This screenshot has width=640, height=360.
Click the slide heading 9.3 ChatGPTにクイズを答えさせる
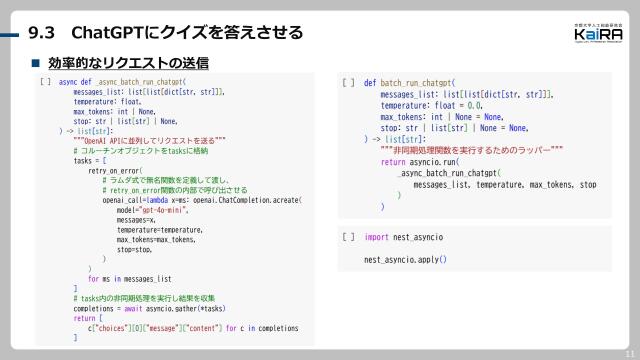[166, 33]
